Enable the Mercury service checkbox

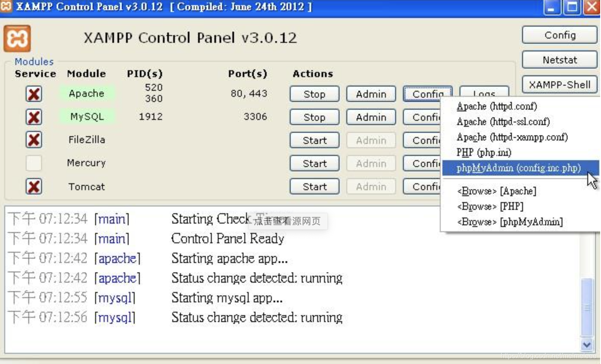[x=34, y=163]
